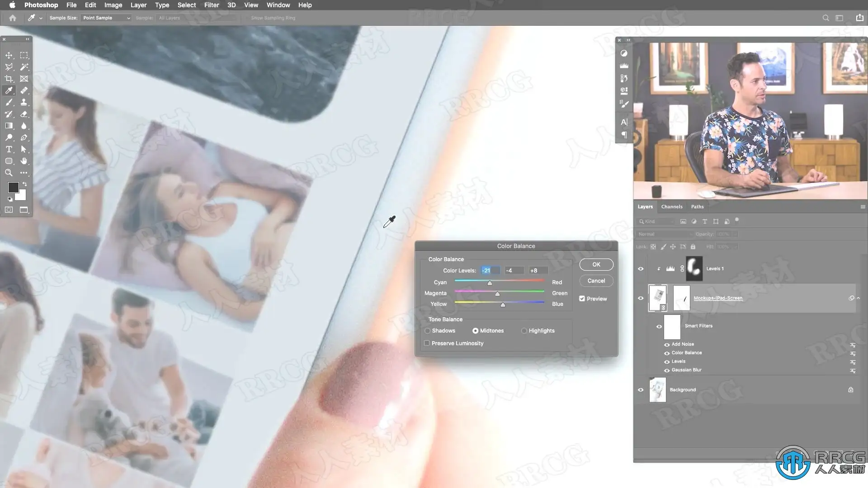The width and height of the screenshot is (868, 488).
Task: Hide the Background layer
Action: pyautogui.click(x=641, y=389)
